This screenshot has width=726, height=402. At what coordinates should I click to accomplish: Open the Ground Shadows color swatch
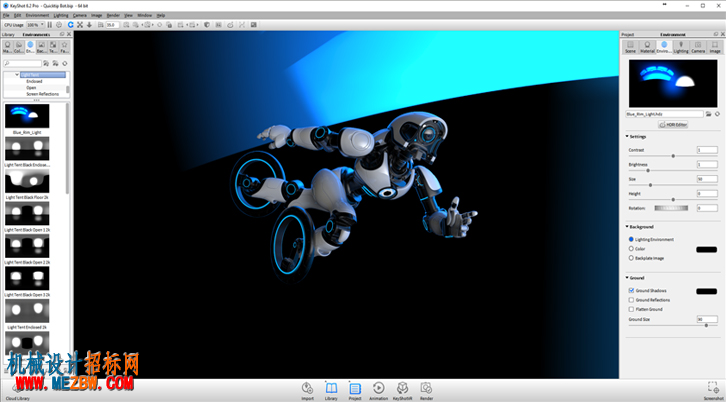707,291
